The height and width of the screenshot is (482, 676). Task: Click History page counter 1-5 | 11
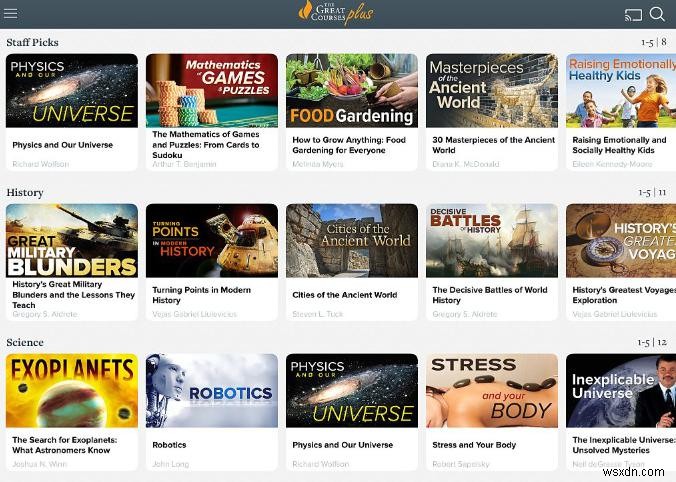click(x=652, y=192)
